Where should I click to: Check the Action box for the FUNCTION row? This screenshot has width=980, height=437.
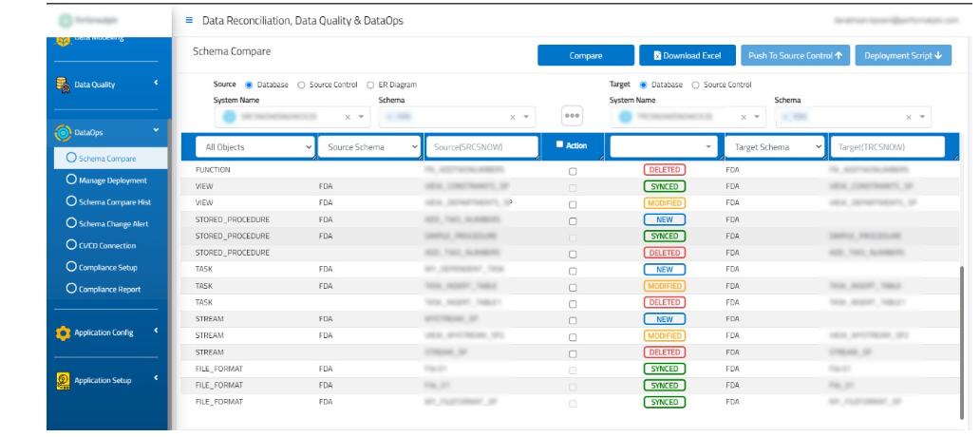point(572,171)
